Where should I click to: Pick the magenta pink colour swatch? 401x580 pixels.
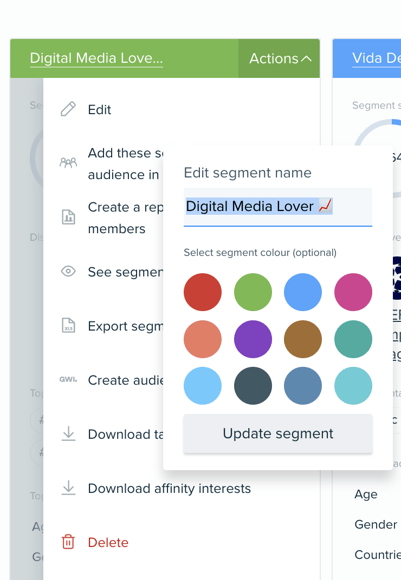tap(353, 292)
